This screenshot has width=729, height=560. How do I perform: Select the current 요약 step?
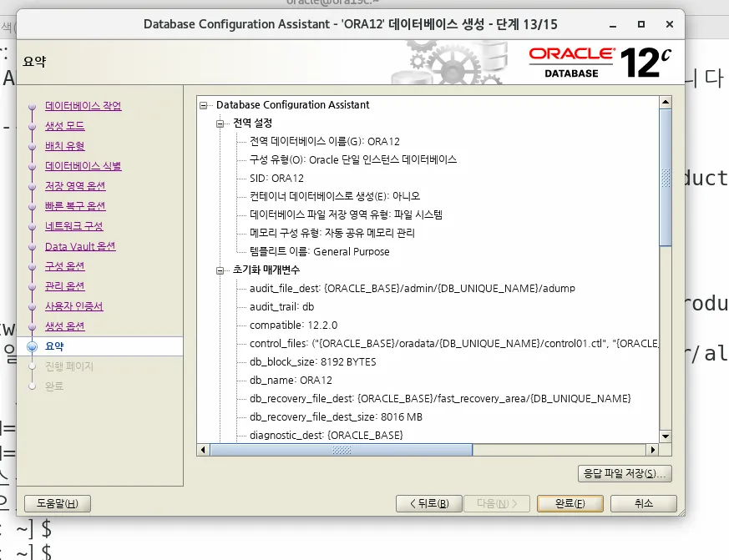[x=54, y=346]
